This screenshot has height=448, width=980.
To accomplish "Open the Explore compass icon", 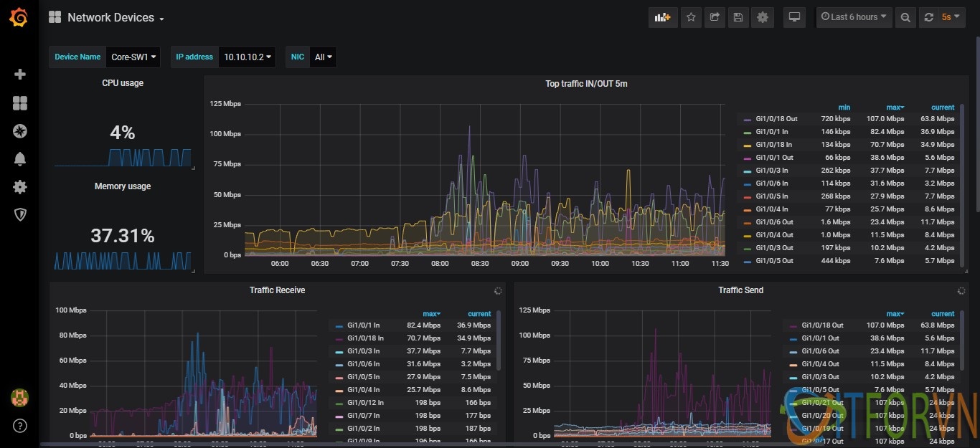I will click(20, 131).
